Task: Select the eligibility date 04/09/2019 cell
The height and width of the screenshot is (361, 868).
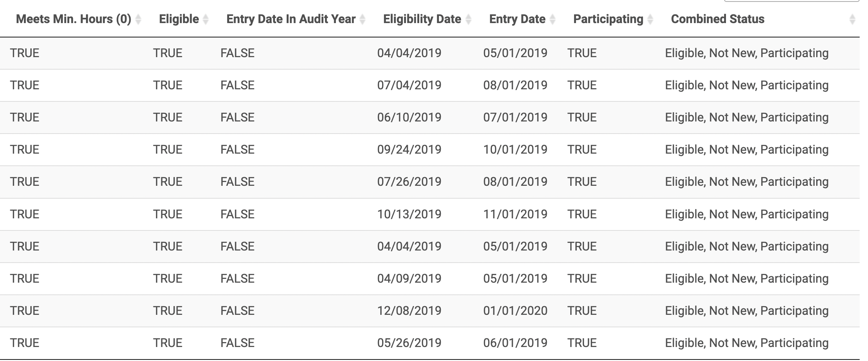Action: pos(409,279)
